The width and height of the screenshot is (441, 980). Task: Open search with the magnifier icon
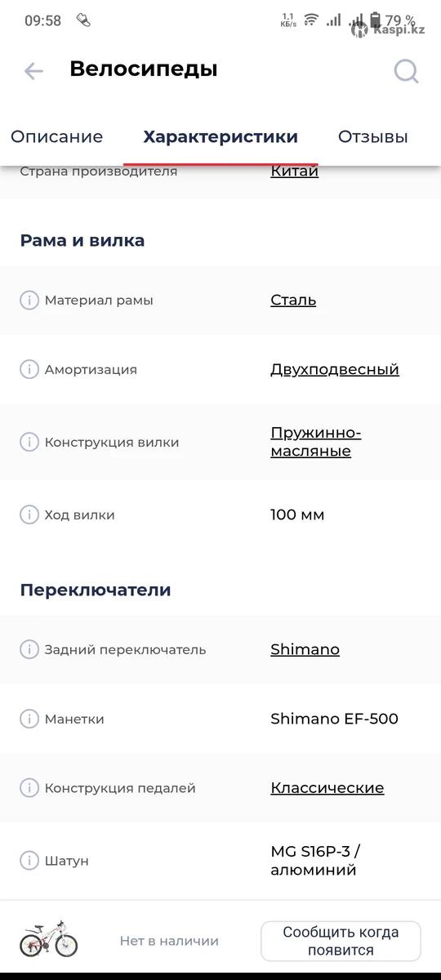click(x=406, y=71)
